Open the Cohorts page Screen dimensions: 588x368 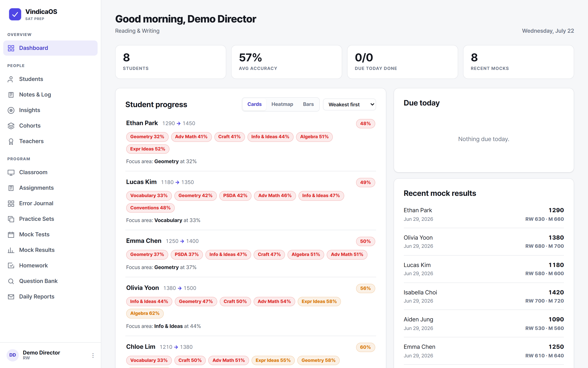click(x=50, y=126)
